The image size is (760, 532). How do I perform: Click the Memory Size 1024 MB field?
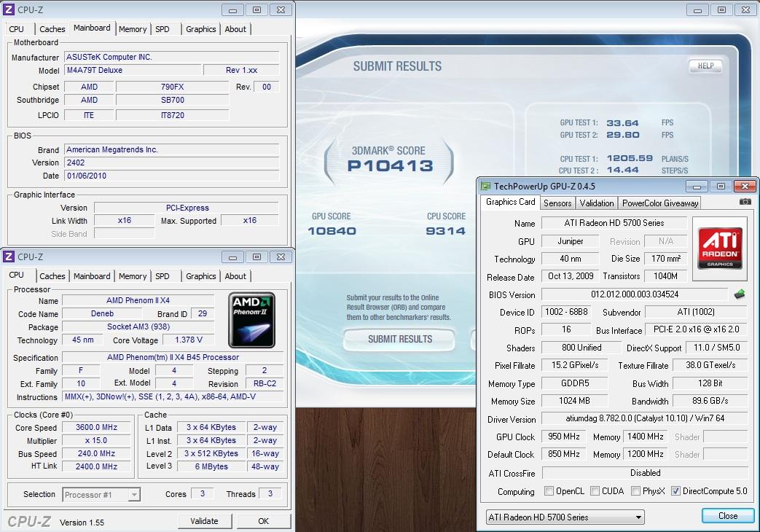(574, 401)
